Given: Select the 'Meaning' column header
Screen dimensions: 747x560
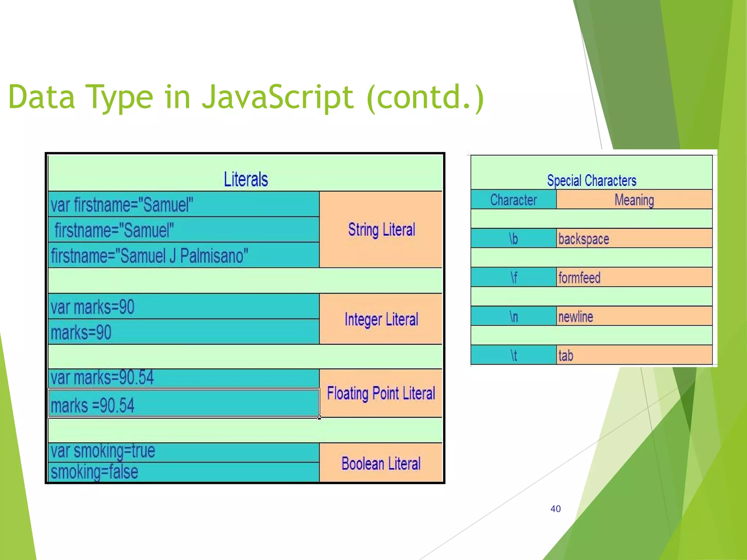Looking at the screenshot, I should pyautogui.click(x=634, y=199).
